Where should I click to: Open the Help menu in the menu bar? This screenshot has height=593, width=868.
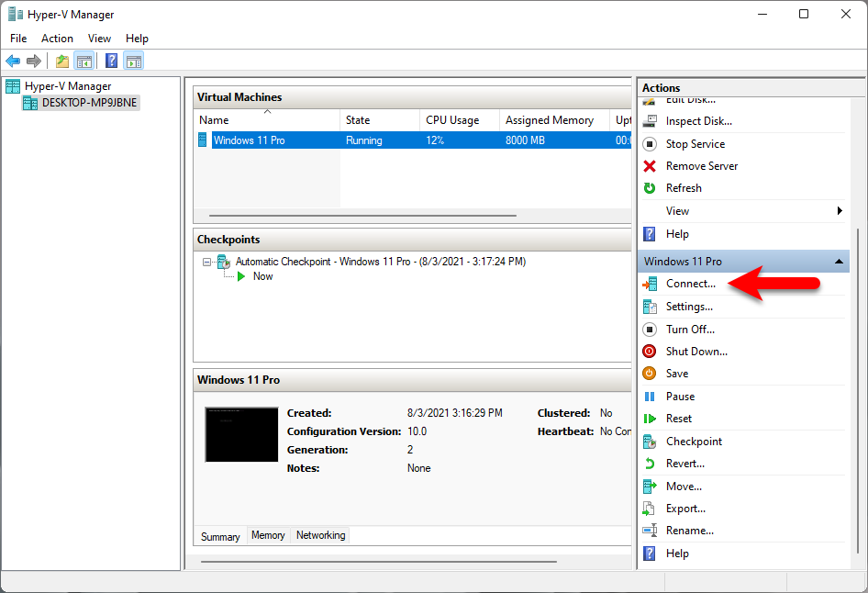[137, 39]
